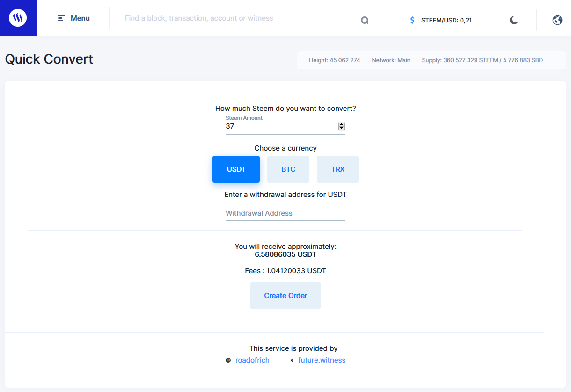Open language selector globe icon
Image resolution: width=571 pixels, height=392 pixels.
(x=557, y=20)
